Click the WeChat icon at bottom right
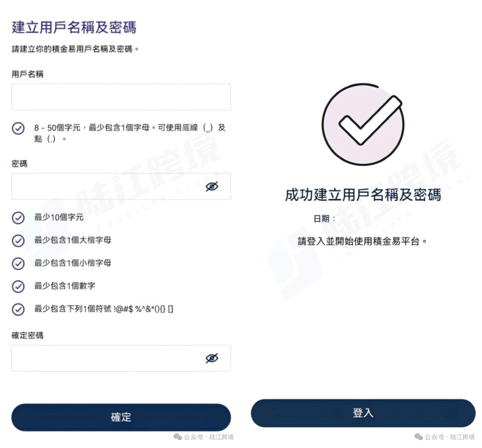 click(x=419, y=437)
